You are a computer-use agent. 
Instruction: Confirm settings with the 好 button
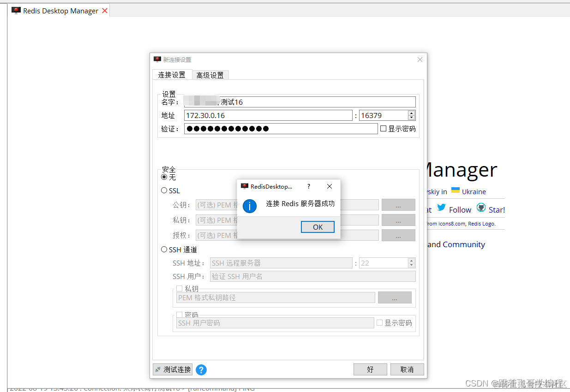[370, 369]
